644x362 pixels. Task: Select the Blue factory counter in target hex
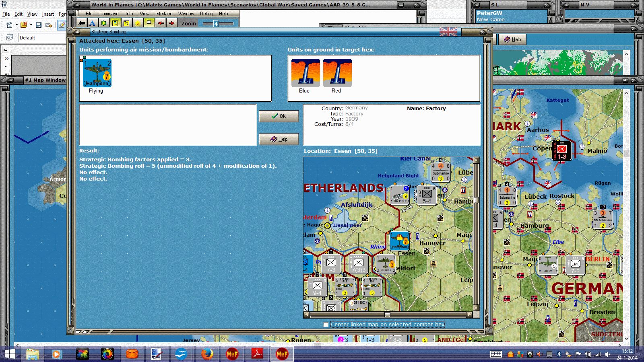[305, 73]
